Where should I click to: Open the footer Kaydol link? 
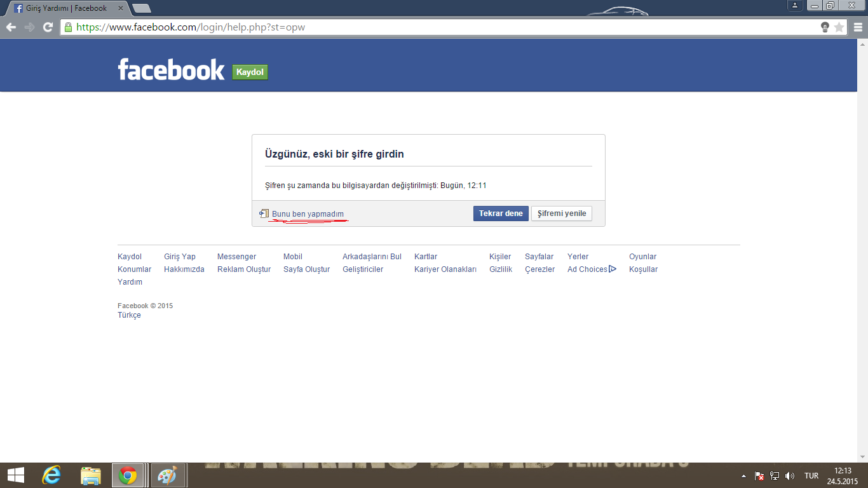(130, 257)
